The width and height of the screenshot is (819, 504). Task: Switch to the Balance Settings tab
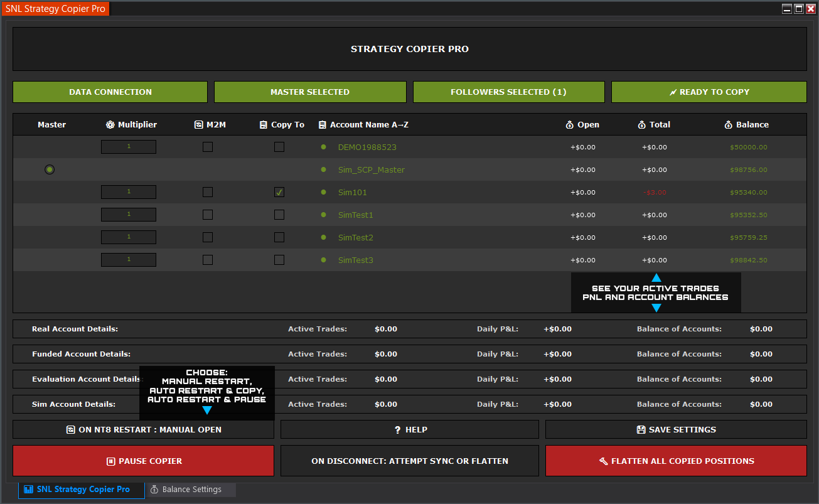tap(191, 490)
